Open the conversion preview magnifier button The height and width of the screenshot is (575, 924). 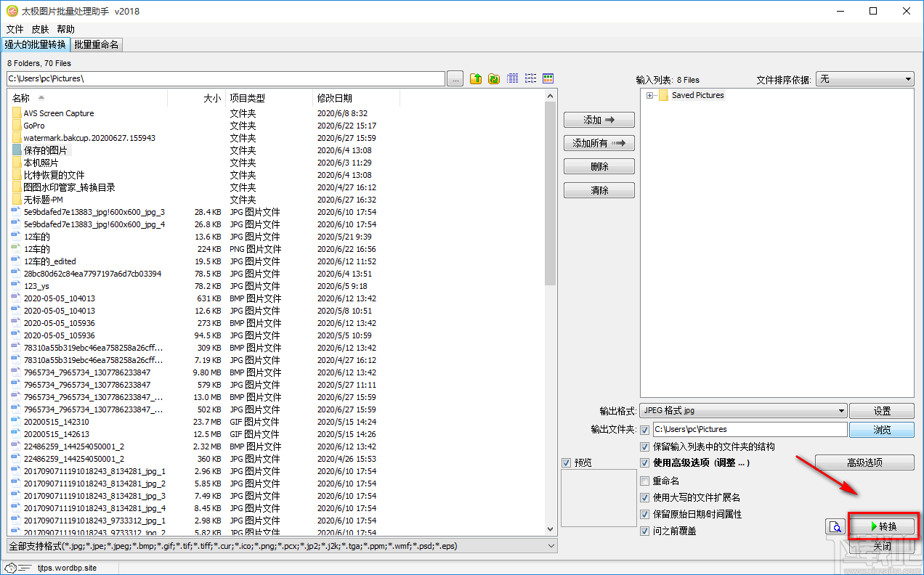(x=835, y=527)
